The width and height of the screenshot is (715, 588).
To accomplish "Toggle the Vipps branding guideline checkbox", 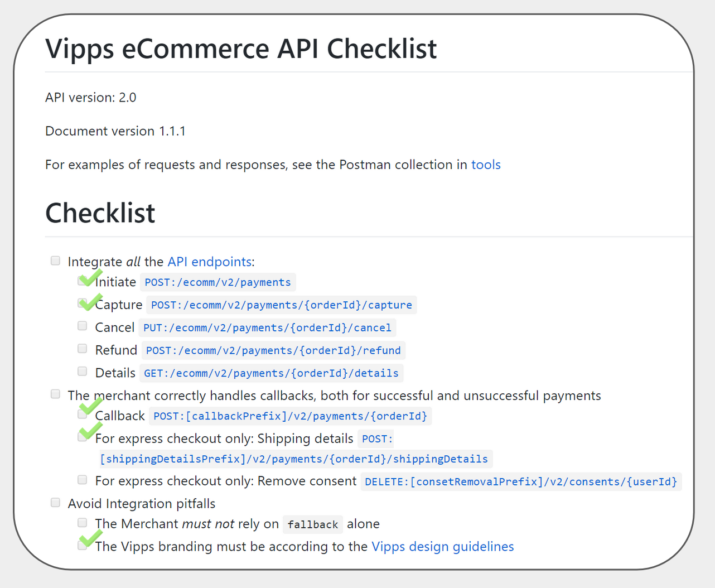I will [x=83, y=546].
